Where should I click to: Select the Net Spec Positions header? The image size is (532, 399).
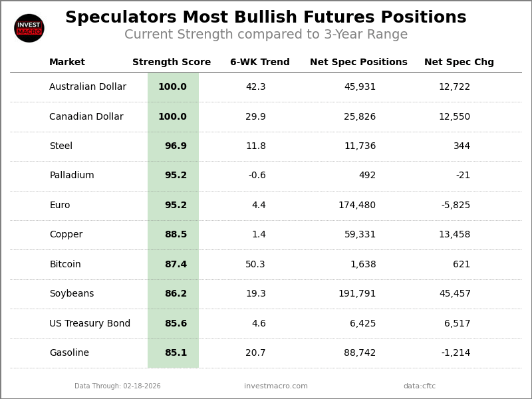[358, 63]
